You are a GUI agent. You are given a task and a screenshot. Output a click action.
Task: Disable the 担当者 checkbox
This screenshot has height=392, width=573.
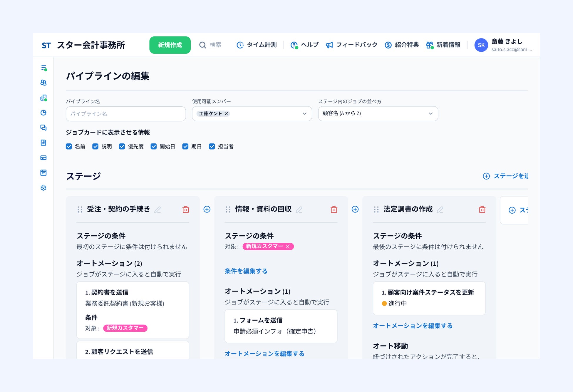(212, 146)
